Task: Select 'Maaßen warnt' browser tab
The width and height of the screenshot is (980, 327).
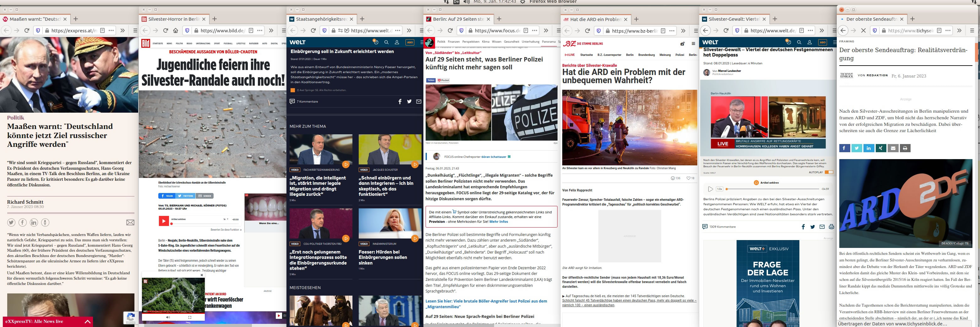Action: (34, 19)
